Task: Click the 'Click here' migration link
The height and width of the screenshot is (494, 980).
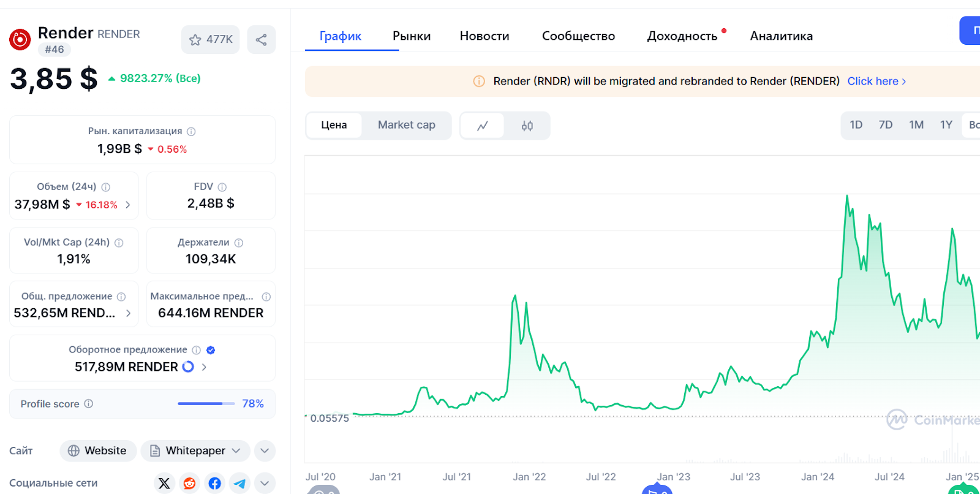Action: (876, 81)
